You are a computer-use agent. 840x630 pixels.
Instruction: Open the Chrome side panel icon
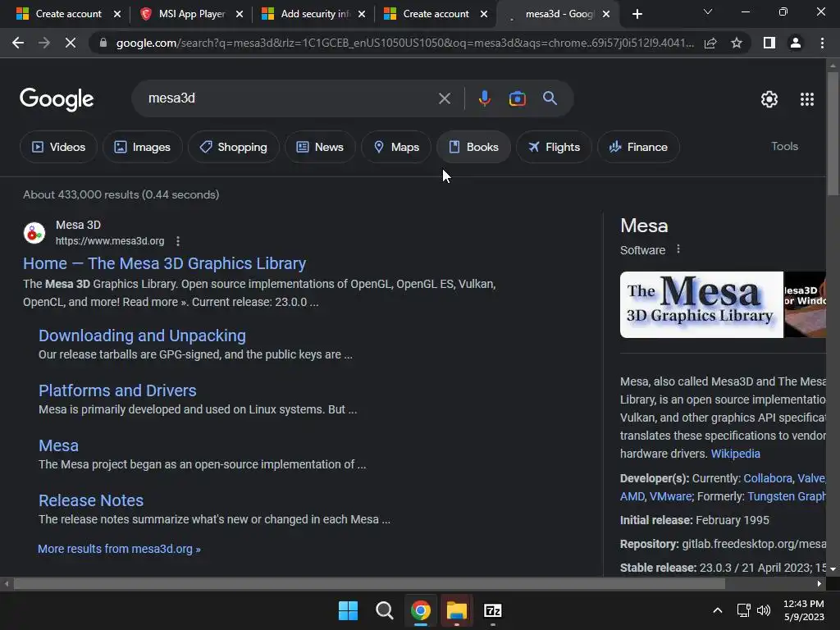click(769, 43)
